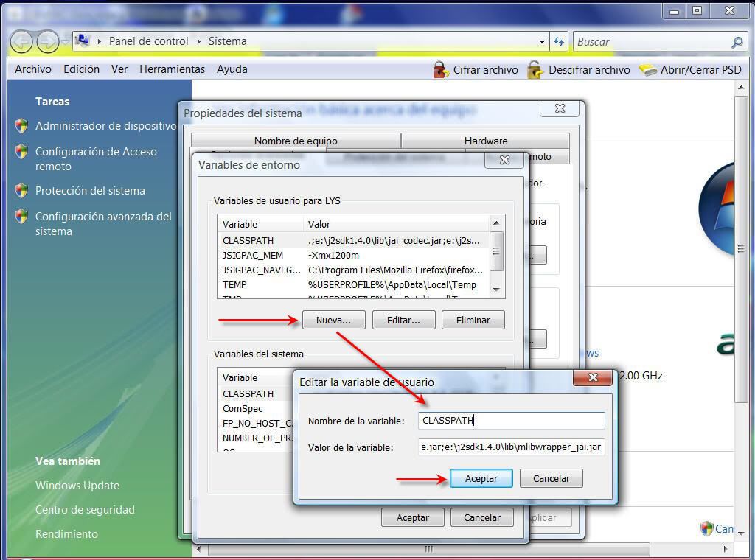Select CLASSPATH row in system variables list
Viewport: 755px width, 560px height.
256,393
